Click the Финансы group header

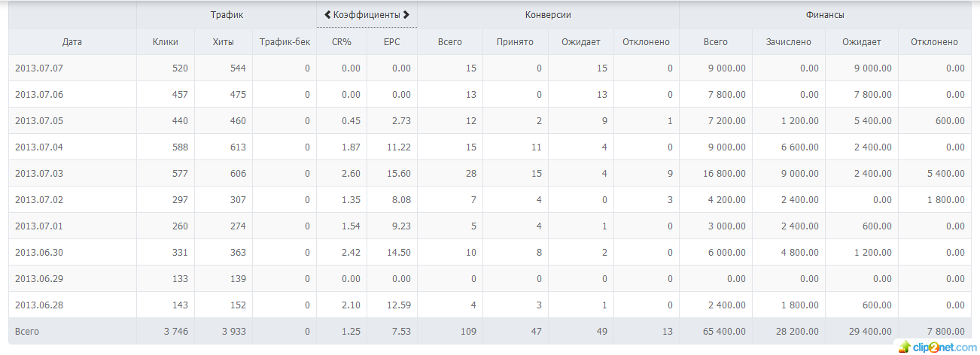[825, 14]
